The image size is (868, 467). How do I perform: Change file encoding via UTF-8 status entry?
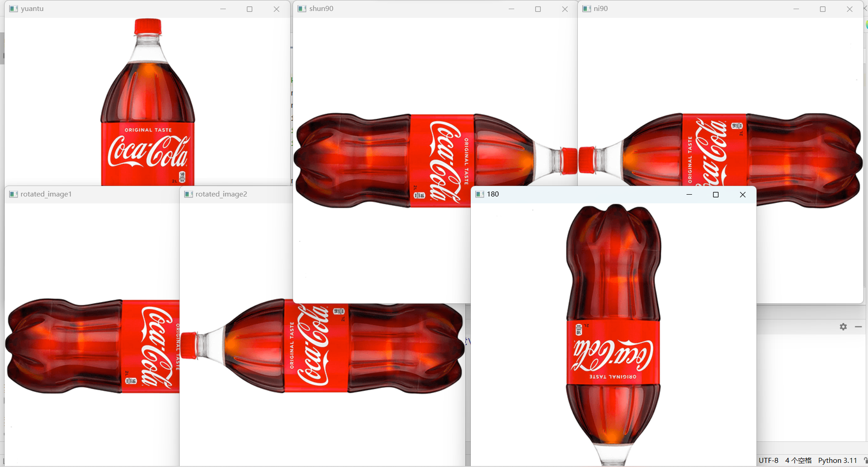[x=768, y=460]
